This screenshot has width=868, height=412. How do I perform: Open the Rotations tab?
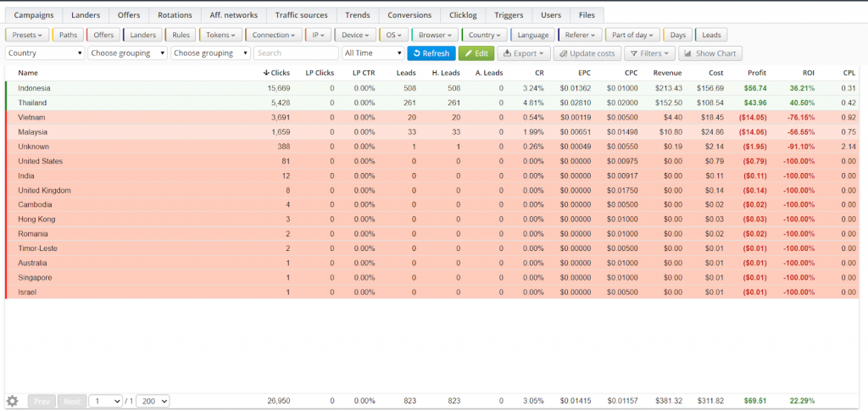(175, 15)
